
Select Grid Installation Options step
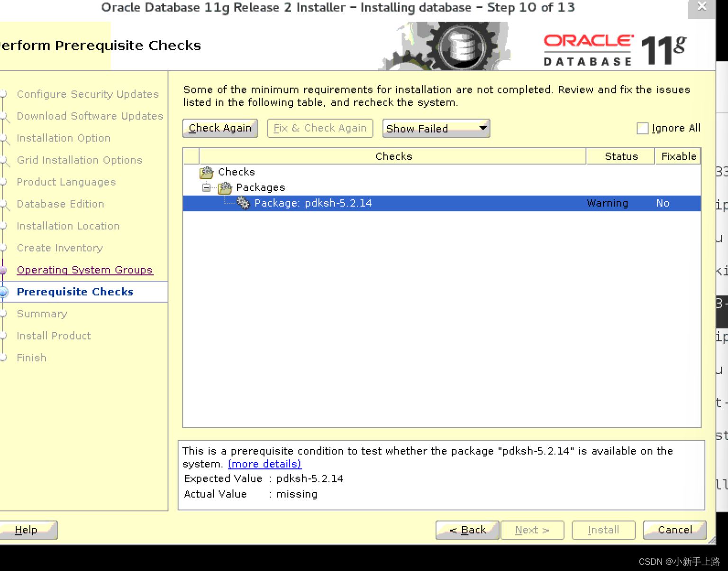pyautogui.click(x=80, y=160)
